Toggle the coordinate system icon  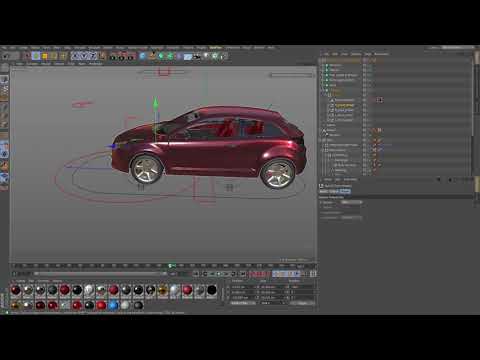tap(102, 56)
